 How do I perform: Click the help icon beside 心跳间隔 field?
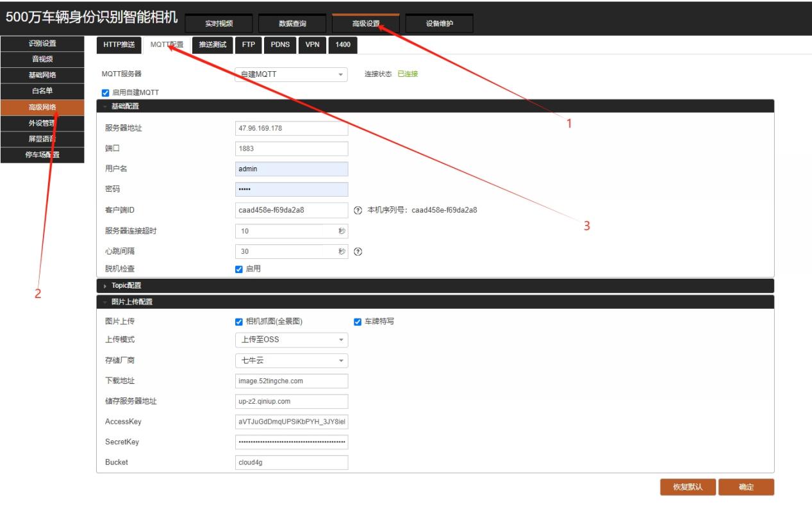(358, 251)
